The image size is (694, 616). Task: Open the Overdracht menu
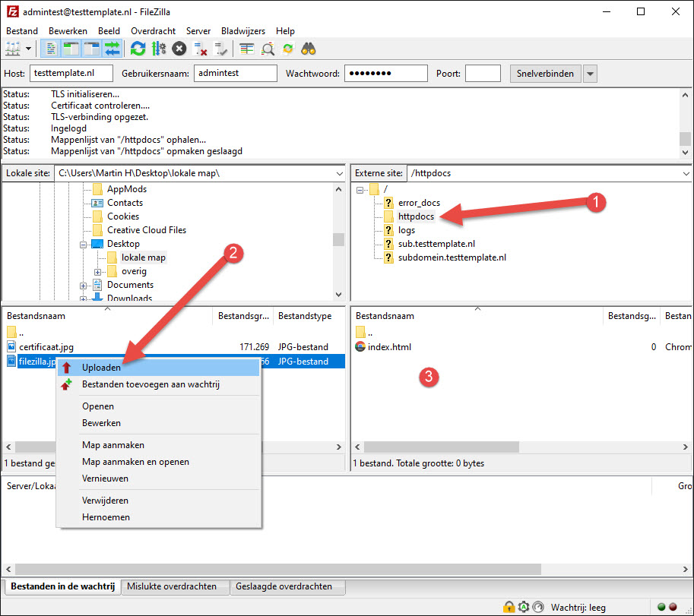pos(153,31)
